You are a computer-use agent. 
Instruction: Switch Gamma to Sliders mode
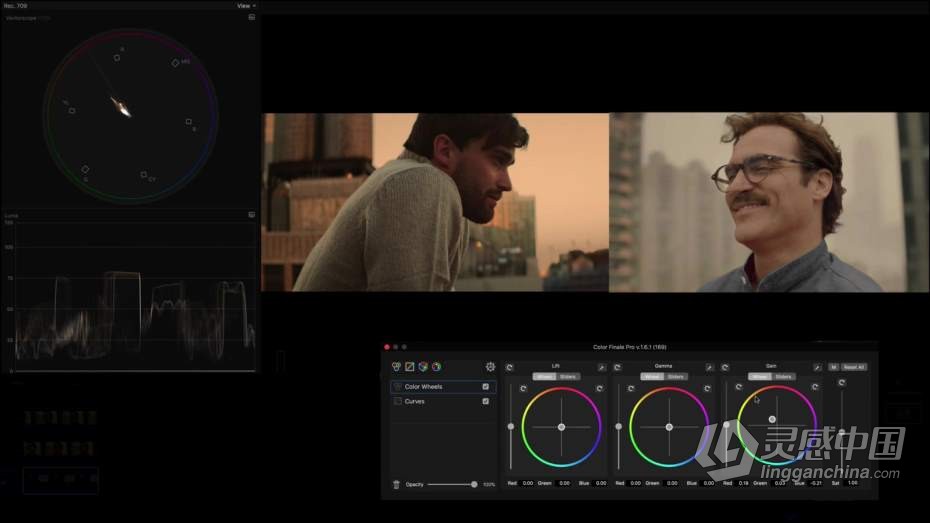[676, 377]
